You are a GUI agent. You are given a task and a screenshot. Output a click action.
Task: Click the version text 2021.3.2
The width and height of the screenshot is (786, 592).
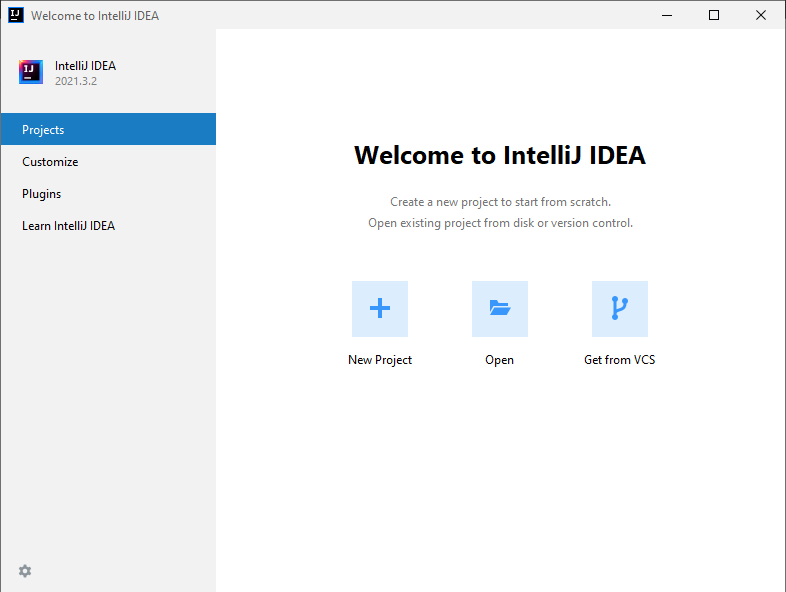(76, 81)
